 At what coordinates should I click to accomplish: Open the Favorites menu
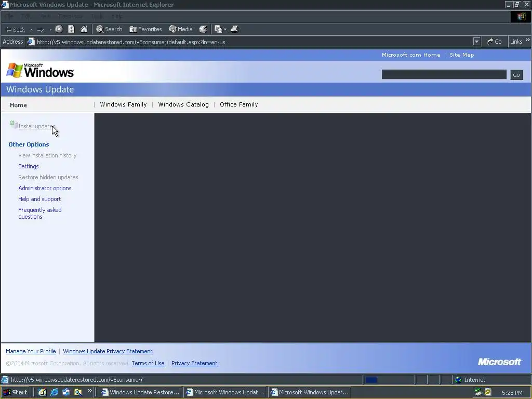coord(70,16)
